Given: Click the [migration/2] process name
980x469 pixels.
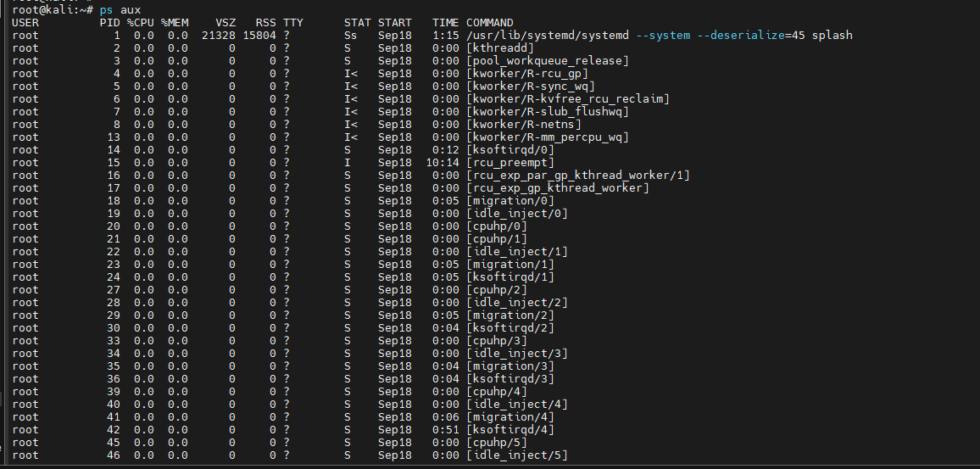Looking at the screenshot, I should click(x=510, y=315).
